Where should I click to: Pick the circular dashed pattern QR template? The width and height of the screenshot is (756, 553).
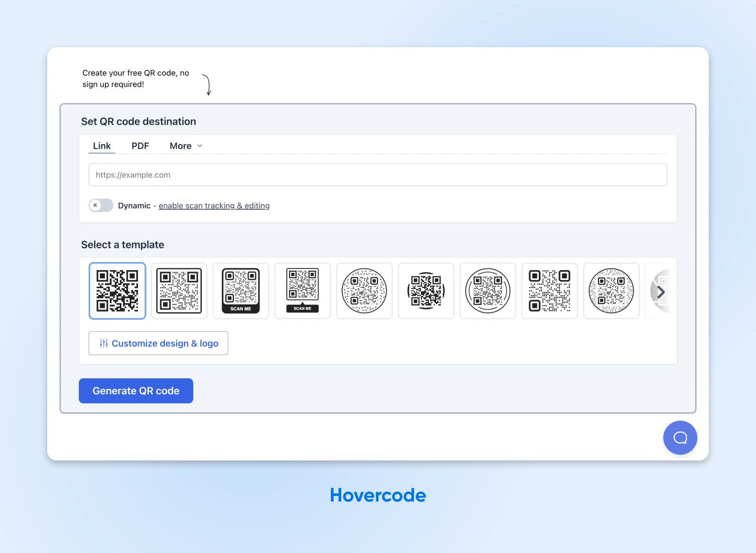[364, 291]
